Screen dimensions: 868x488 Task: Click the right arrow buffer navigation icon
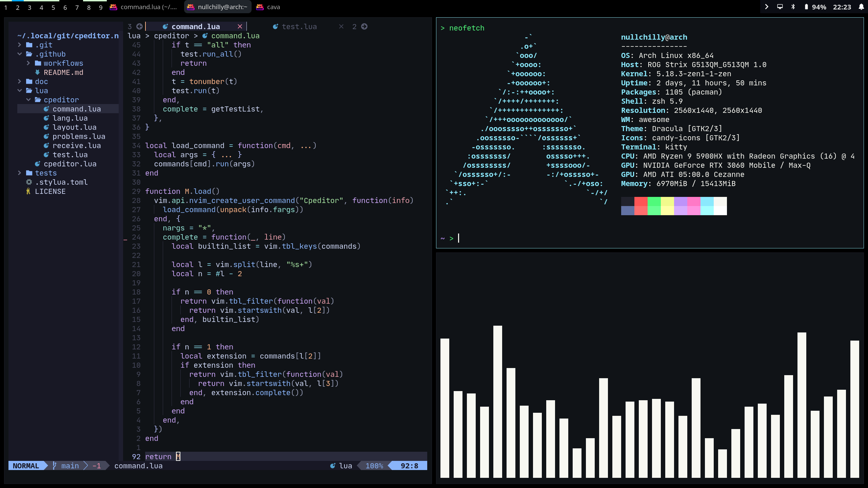click(x=364, y=26)
